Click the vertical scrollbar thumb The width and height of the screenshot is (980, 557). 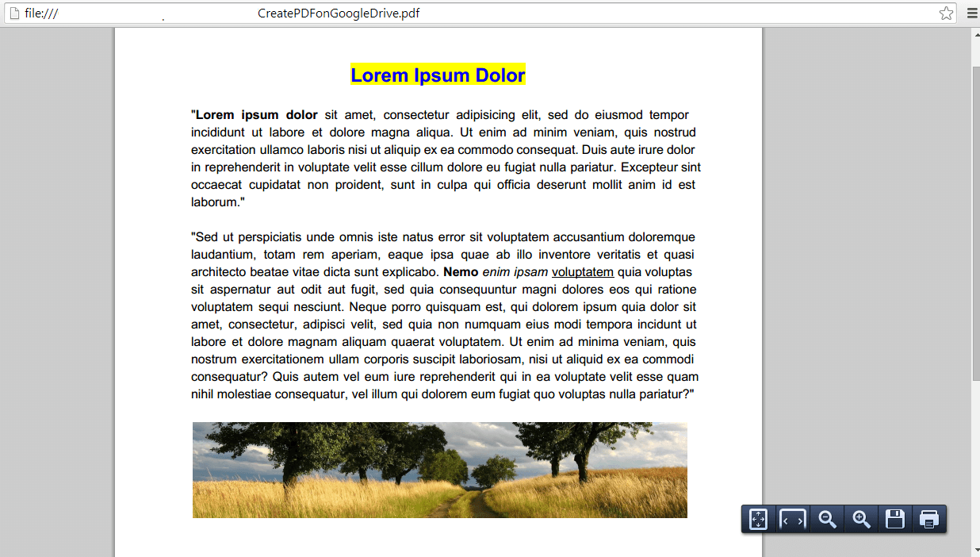[974, 222]
